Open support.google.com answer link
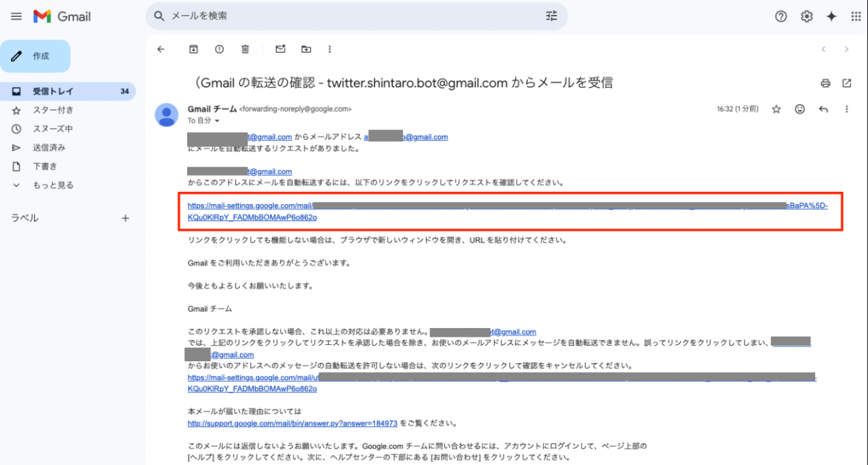Image resolution: width=868 pixels, height=465 pixels. 292,424
